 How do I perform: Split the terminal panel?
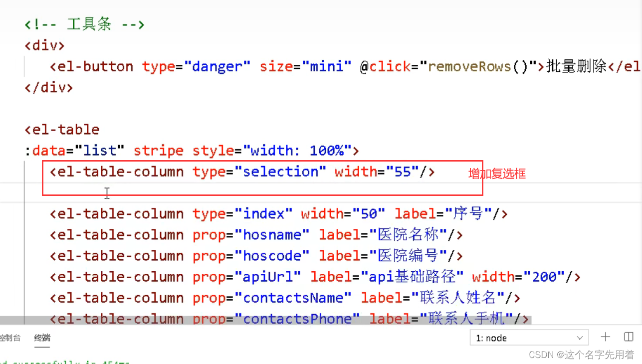(x=629, y=337)
